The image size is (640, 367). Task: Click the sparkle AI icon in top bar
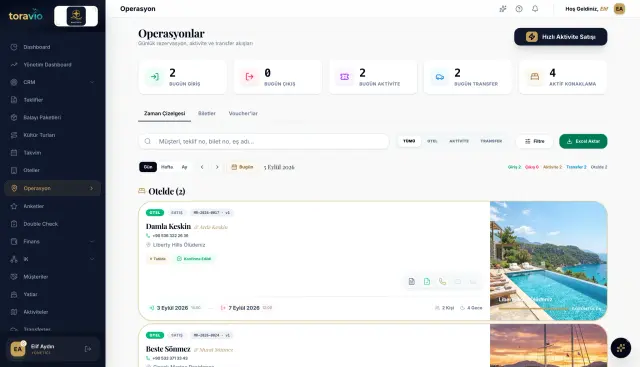pos(503,9)
